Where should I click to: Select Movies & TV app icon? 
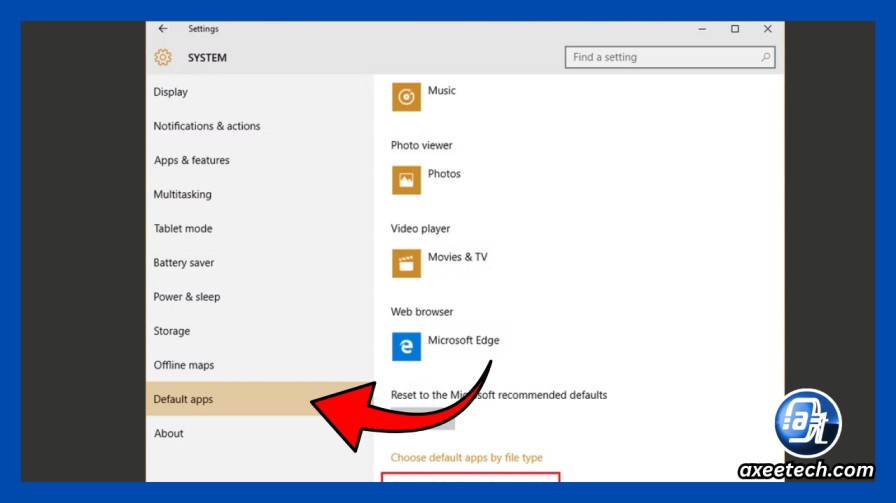point(406,264)
